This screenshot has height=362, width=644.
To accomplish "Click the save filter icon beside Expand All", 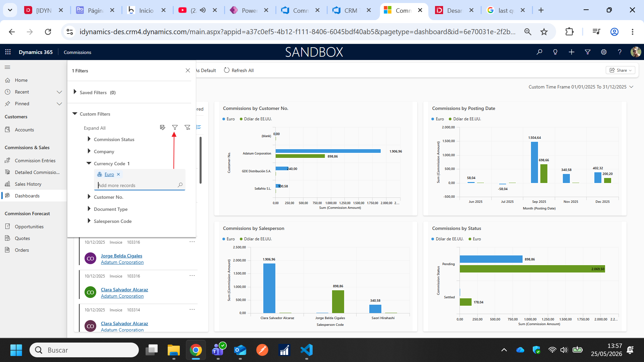I will pyautogui.click(x=163, y=127).
